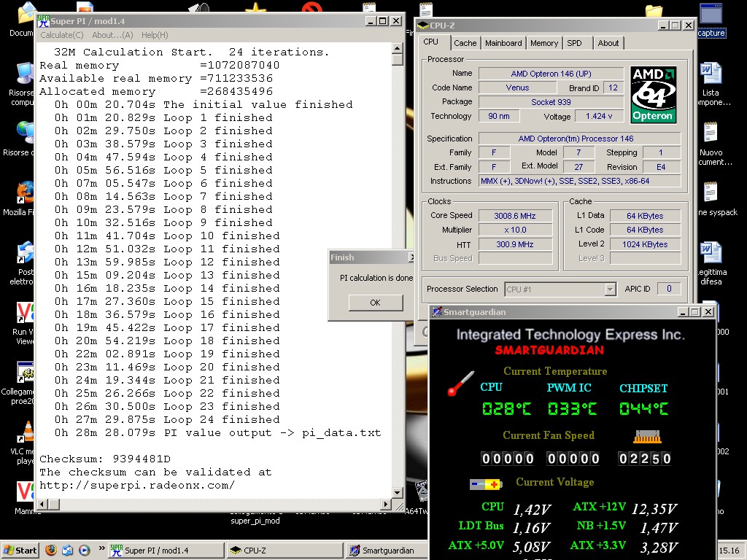Click the battery icon beside Current Voltage
747x560 pixels.
pyautogui.click(x=485, y=485)
